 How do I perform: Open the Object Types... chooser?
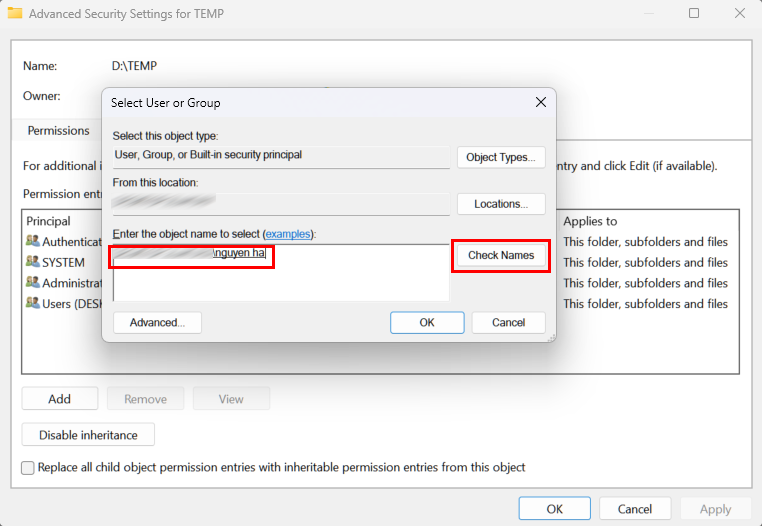pyautogui.click(x=501, y=157)
